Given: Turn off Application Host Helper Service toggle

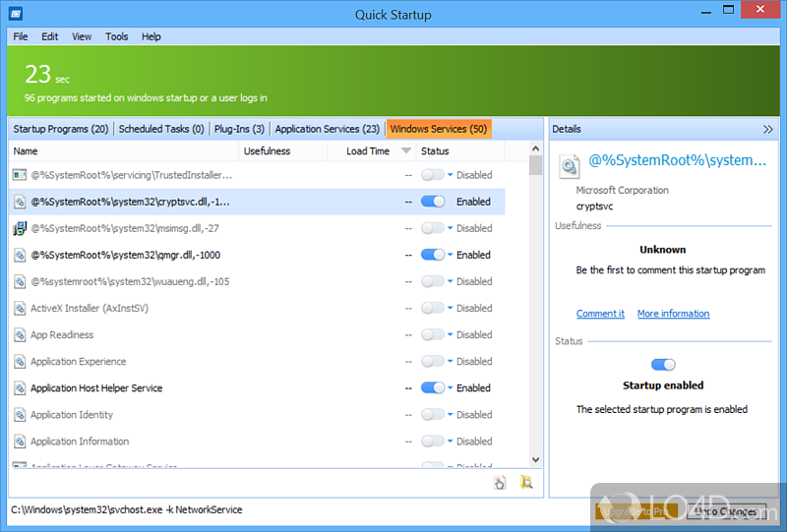Looking at the screenshot, I should click(432, 387).
